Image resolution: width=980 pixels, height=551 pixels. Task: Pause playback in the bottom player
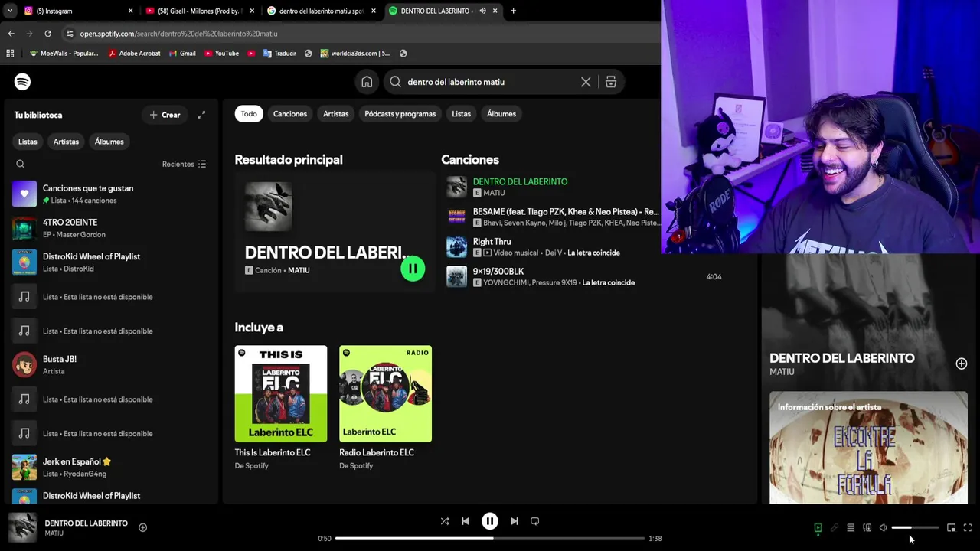[490, 521]
